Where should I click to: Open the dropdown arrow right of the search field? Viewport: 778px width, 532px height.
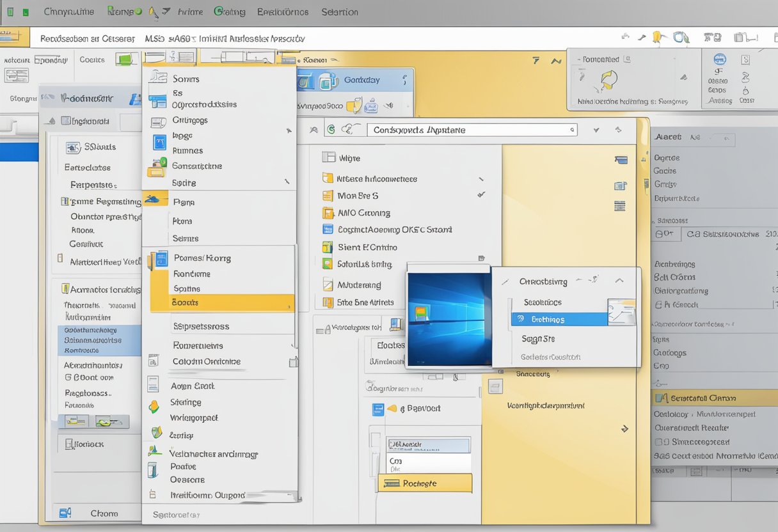tap(596, 130)
